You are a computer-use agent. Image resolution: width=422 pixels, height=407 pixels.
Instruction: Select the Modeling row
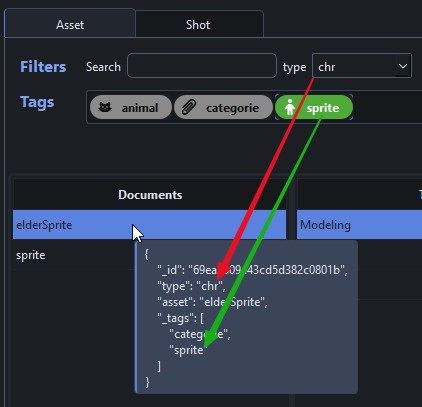click(x=359, y=224)
